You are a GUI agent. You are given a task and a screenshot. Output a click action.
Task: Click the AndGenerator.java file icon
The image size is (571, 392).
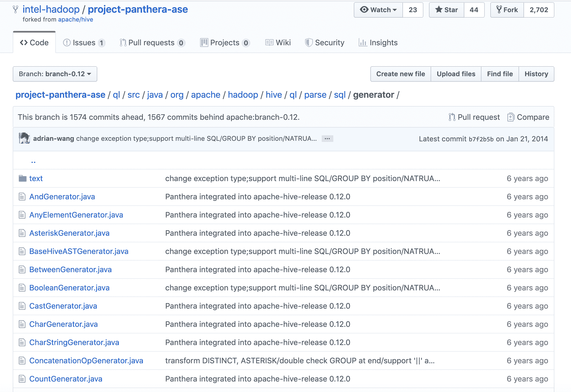pyautogui.click(x=22, y=197)
